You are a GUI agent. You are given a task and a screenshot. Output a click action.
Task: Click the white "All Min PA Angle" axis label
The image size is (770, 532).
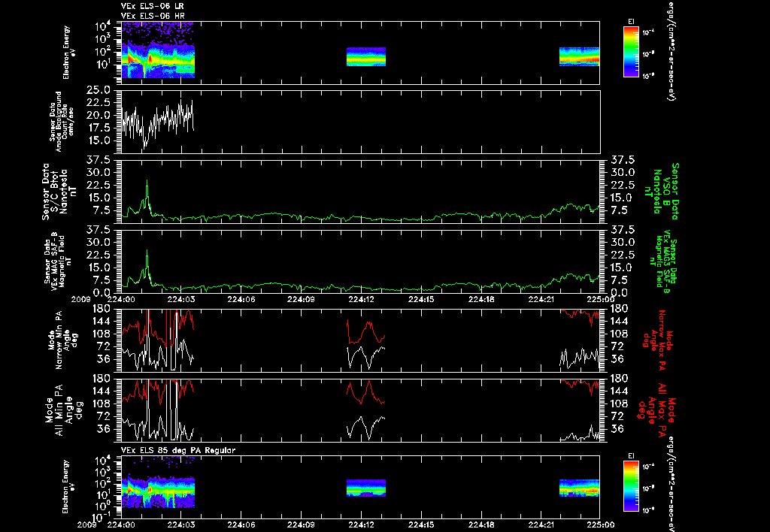(x=66, y=410)
